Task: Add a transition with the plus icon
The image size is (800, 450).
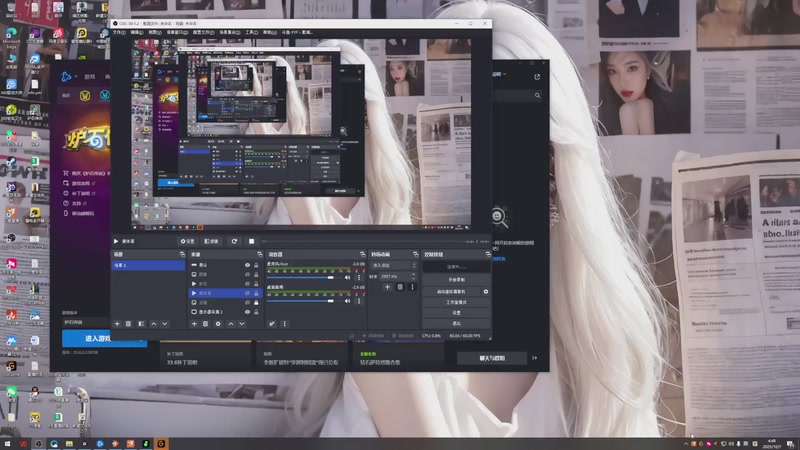Action: 387,287
